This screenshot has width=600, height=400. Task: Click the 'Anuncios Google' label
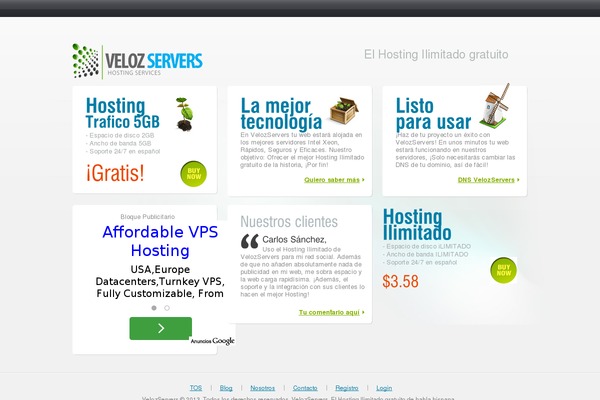pyautogui.click(x=212, y=341)
